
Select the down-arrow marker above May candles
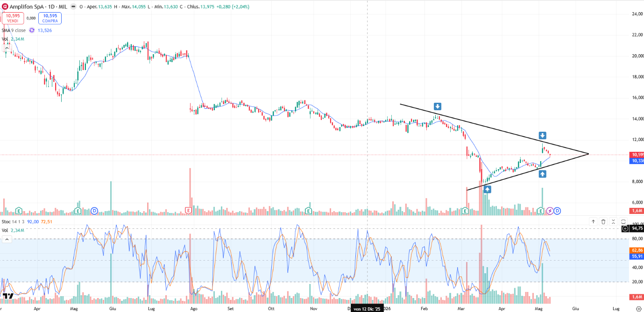tap(542, 135)
